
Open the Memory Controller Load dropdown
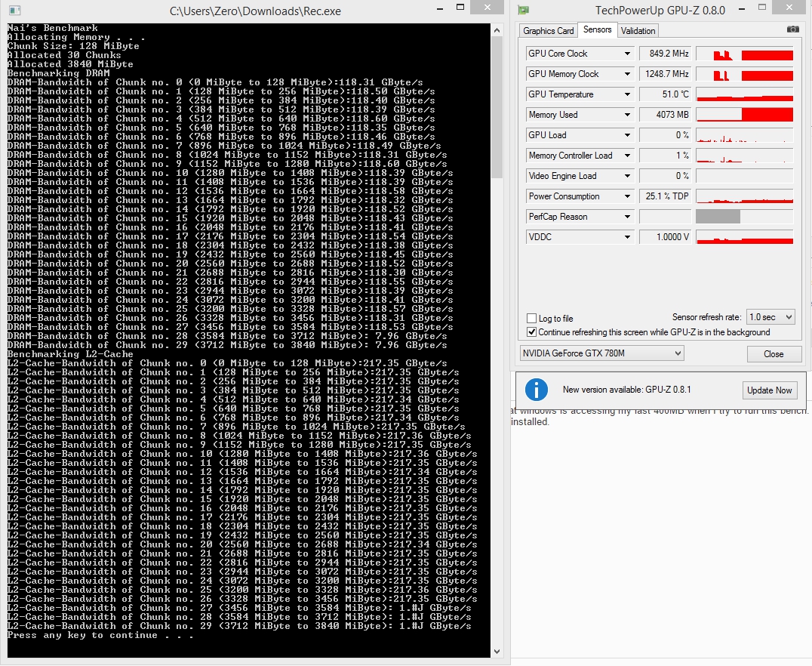(x=627, y=156)
